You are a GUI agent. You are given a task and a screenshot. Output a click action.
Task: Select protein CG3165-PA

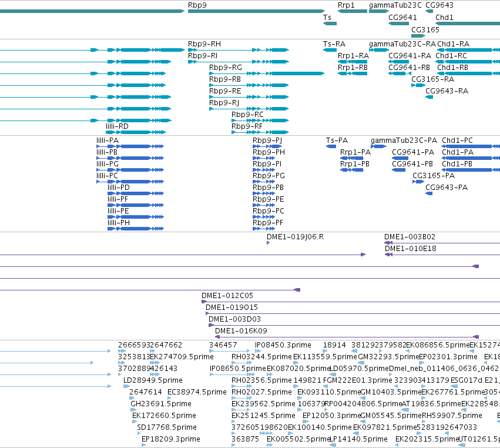pyautogui.click(x=434, y=176)
